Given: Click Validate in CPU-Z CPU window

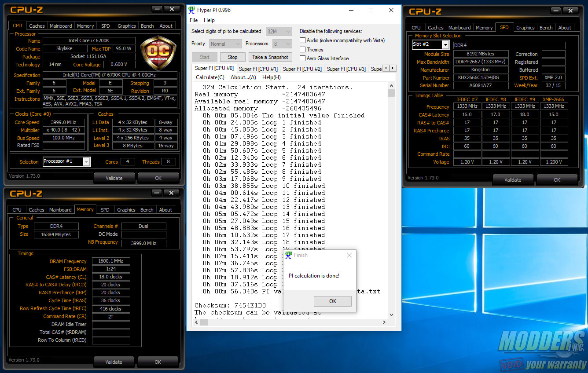Looking at the screenshot, I should coord(114,178).
